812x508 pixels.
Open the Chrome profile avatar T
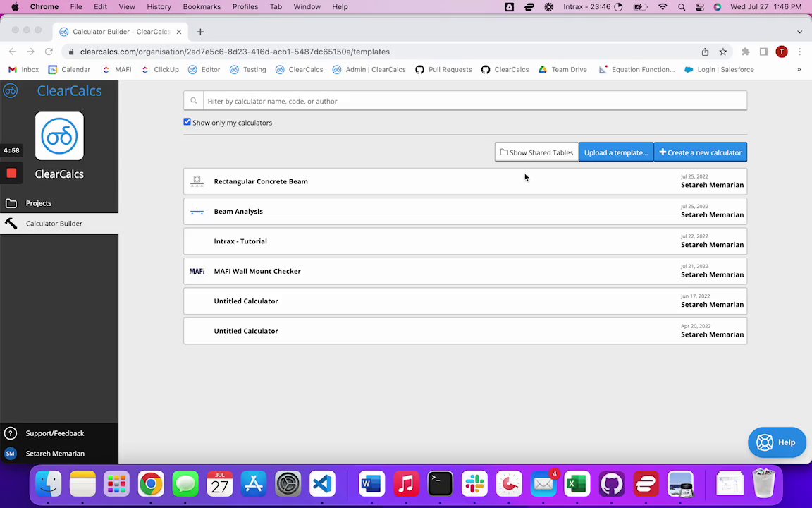coord(782,52)
